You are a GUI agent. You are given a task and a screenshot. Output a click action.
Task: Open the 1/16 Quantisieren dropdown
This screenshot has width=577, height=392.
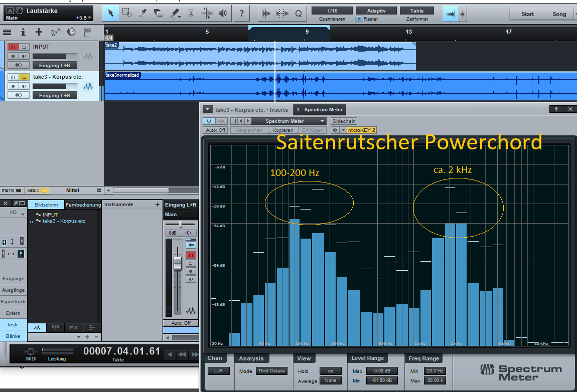332,11
